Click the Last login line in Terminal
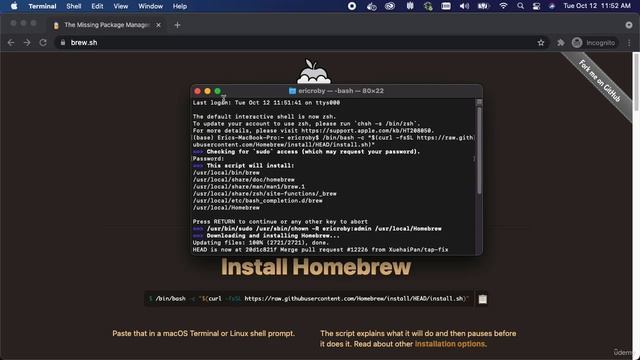The width and height of the screenshot is (640, 360). click(266, 103)
